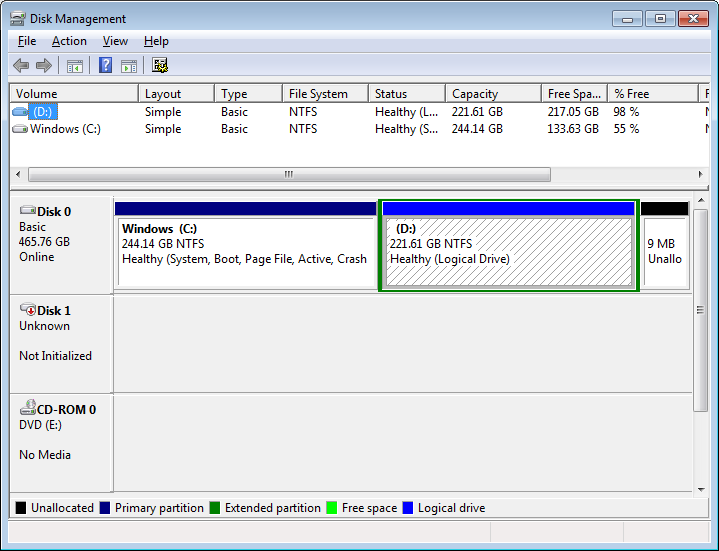Sort by the Status column header
This screenshot has height=551, width=719.
(407, 94)
